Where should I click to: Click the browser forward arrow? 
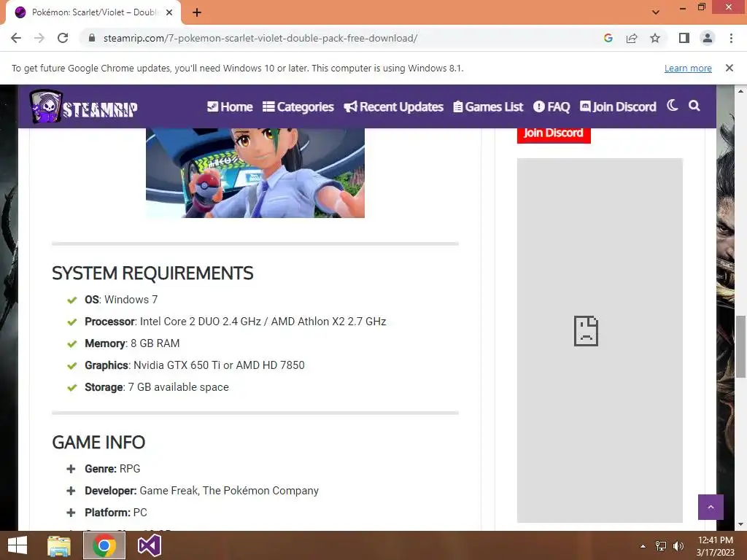tap(39, 38)
